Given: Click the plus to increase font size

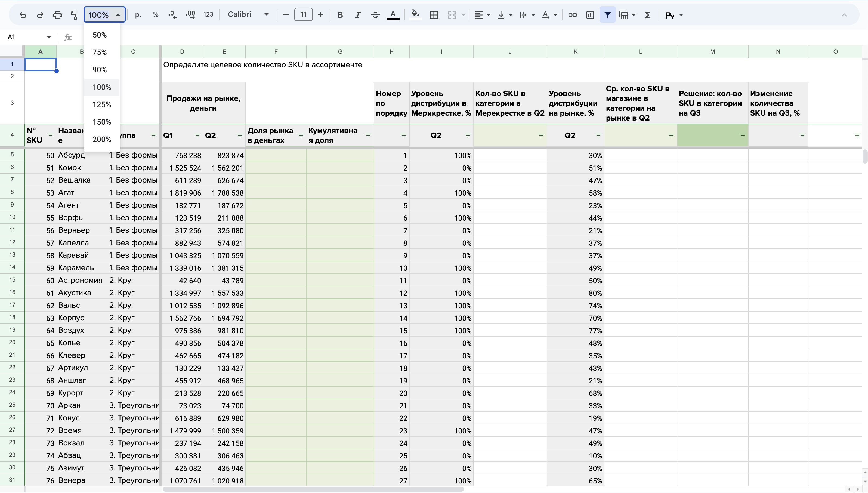Looking at the screenshot, I should (321, 15).
